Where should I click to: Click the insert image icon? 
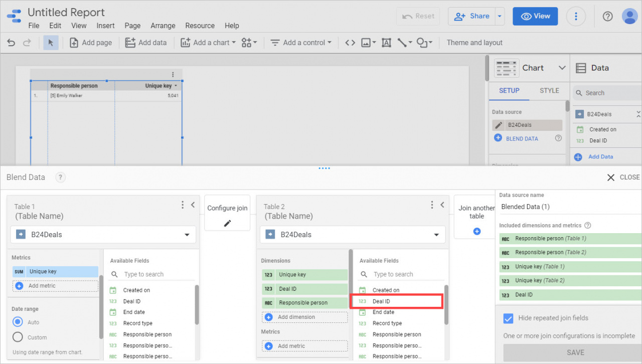coord(368,43)
